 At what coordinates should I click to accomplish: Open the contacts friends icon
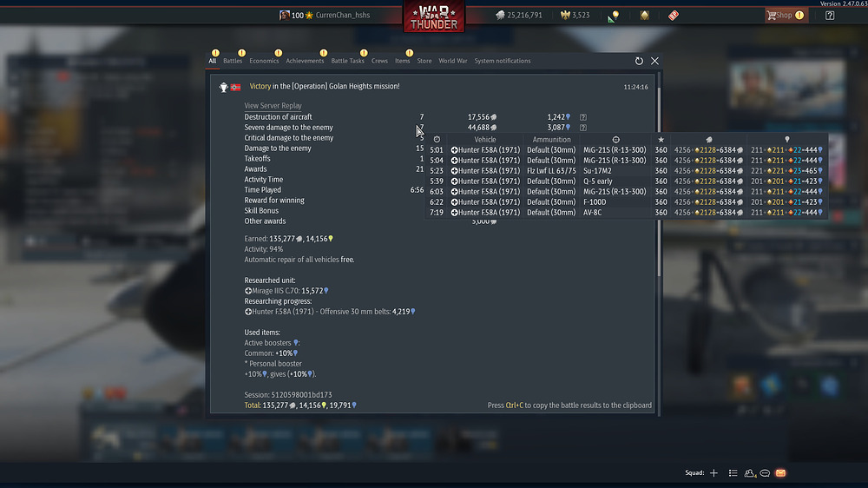tap(750, 473)
